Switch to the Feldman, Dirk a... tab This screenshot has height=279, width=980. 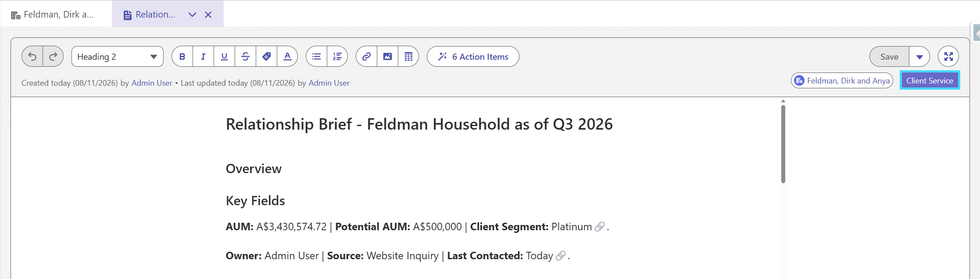pos(52,14)
